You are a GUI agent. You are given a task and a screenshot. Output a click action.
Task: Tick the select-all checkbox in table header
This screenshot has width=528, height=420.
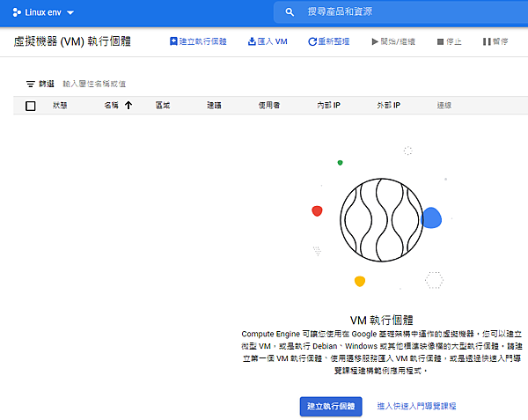click(x=31, y=106)
